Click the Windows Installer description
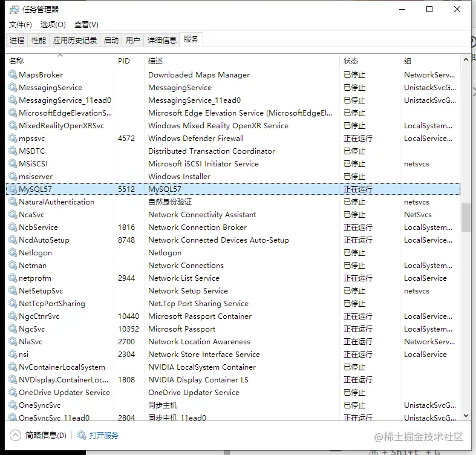This screenshot has height=455, width=476. coord(179,177)
